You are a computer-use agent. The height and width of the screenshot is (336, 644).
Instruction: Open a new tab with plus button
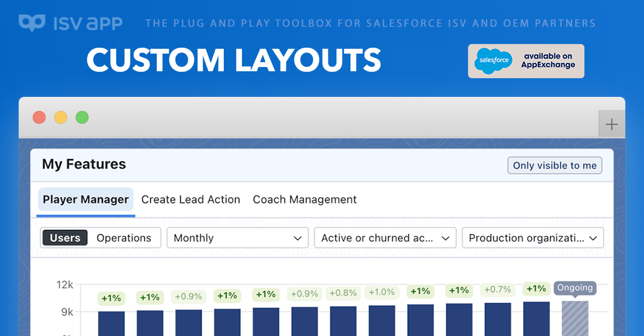coord(611,124)
